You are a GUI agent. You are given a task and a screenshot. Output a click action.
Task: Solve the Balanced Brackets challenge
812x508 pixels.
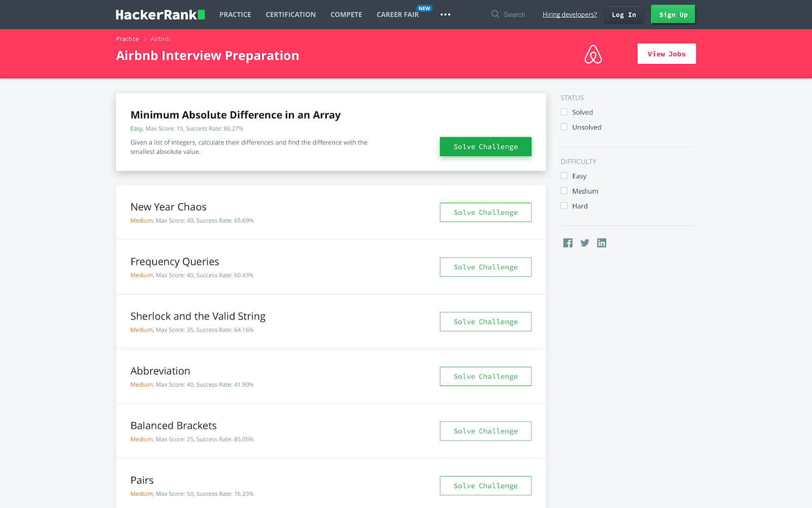486,431
